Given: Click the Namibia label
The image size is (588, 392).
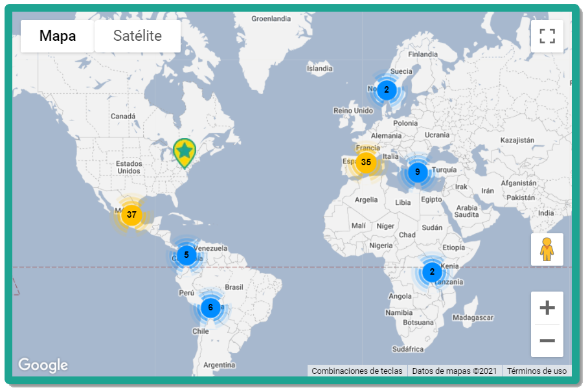Looking at the screenshot, I should click(x=399, y=313).
